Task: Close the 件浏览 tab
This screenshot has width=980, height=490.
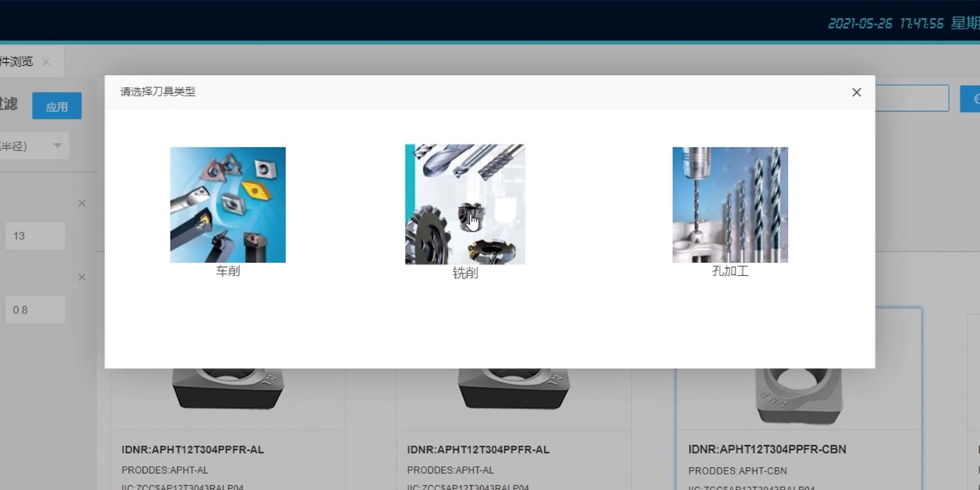Action: pos(47,62)
